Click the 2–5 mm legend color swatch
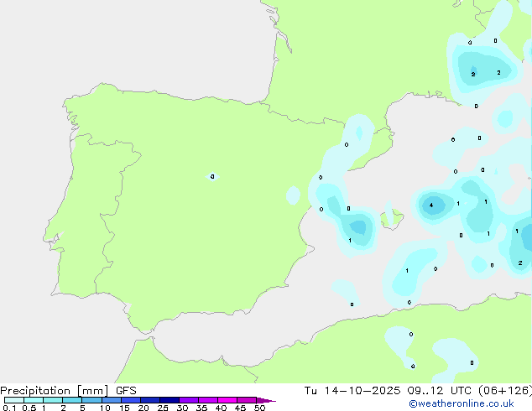Image resolution: width=532 pixels, height=411 pixels. coord(72,400)
